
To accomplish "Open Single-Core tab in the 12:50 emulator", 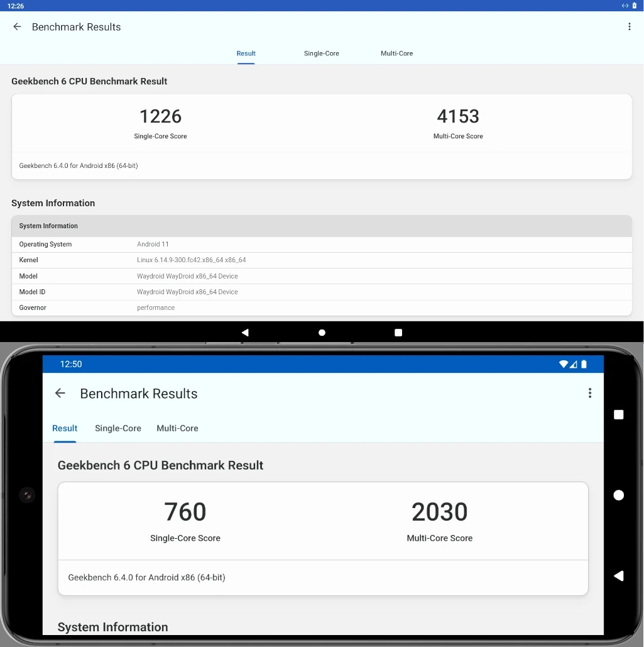I will point(118,428).
